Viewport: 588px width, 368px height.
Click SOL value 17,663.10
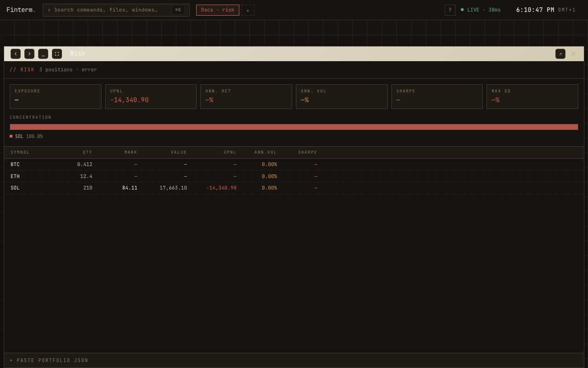(173, 188)
